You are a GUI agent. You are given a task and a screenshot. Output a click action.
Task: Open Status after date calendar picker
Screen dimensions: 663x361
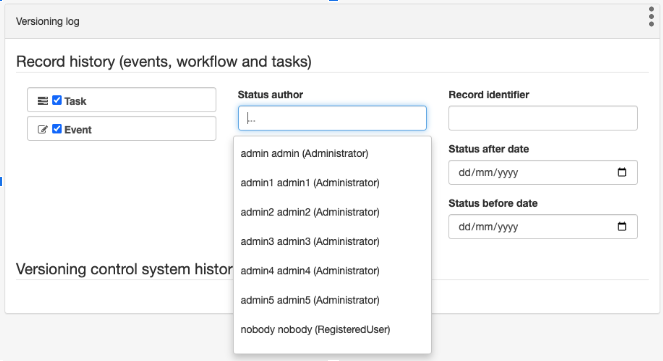(622, 172)
